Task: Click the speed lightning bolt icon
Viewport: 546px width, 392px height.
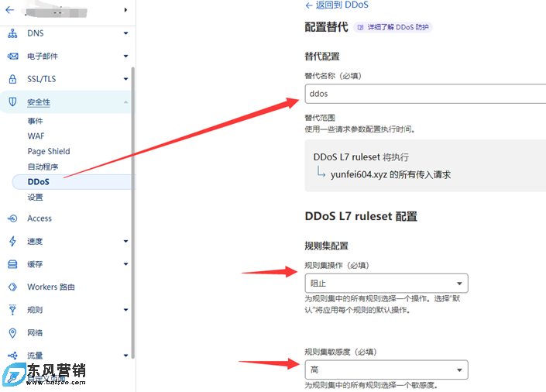Action: (x=12, y=241)
